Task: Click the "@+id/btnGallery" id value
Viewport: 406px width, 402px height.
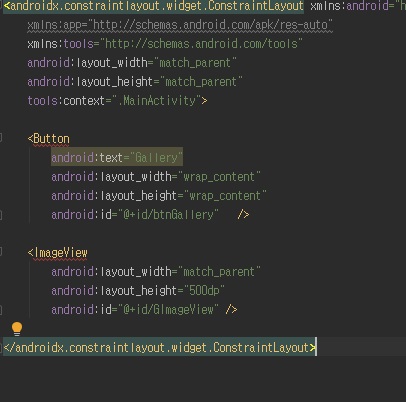Action: point(168,215)
